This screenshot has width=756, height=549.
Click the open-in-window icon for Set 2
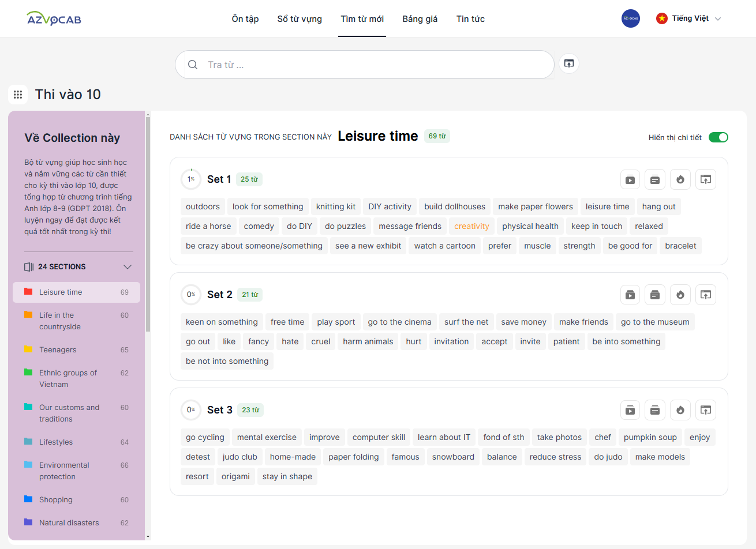[706, 295]
